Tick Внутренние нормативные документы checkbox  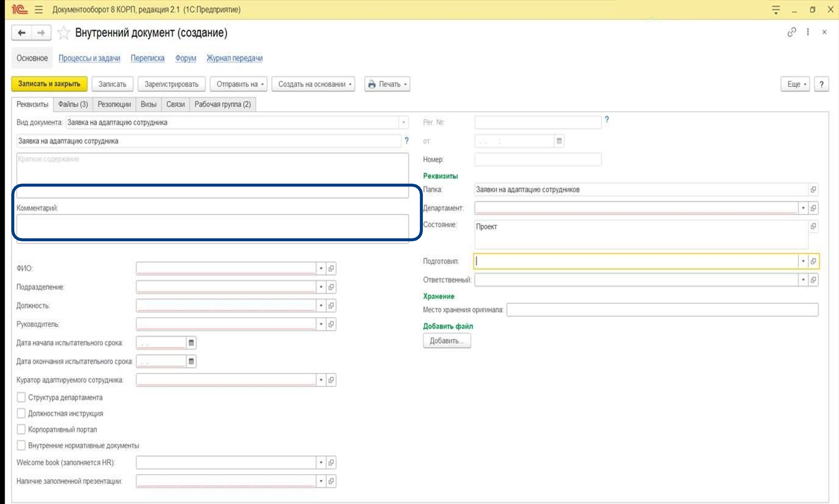coord(21,445)
